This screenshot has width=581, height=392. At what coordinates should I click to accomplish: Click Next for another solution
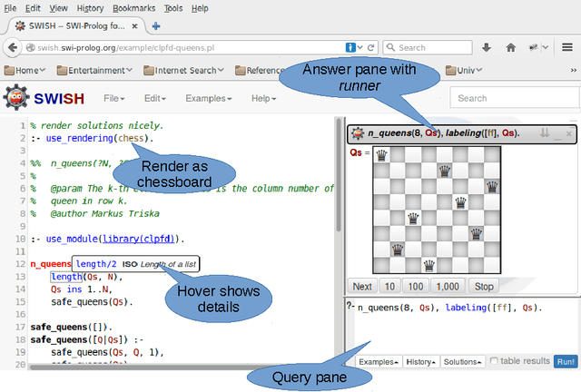click(362, 286)
